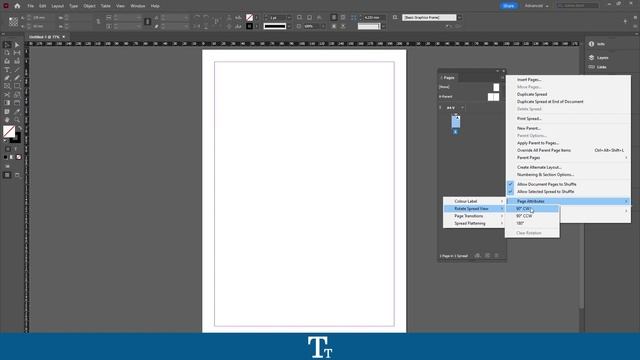
Task: Open the Pages panel flyout menu icon
Action: 502,78
